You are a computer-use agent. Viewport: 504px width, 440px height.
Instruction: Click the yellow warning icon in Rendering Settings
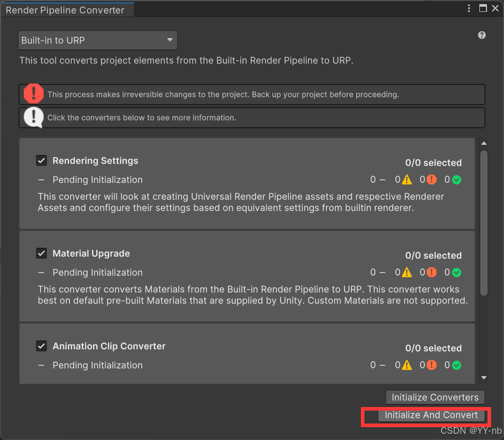[x=407, y=179]
